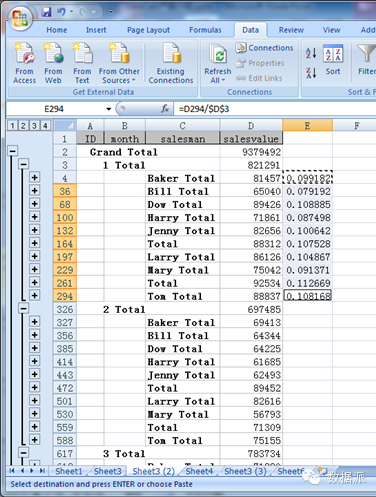Click the Insert Function fx icon
The width and height of the screenshot is (376, 497).
[x=165, y=109]
